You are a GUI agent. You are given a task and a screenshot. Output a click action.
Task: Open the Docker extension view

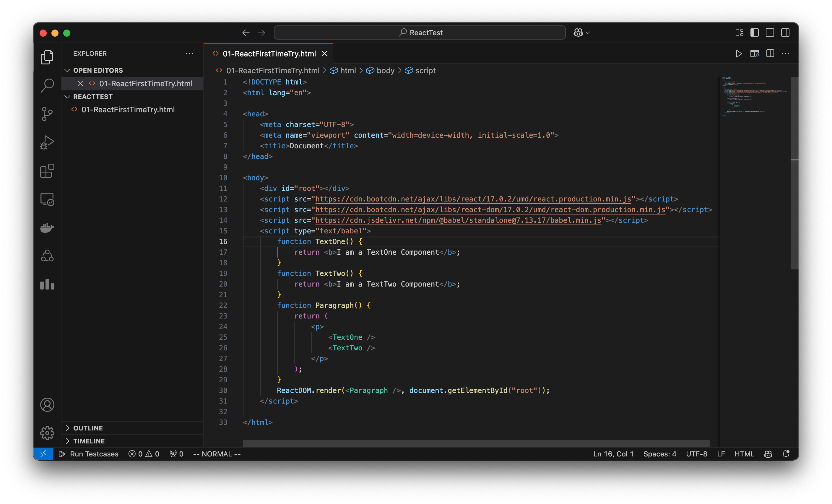pos(47,227)
